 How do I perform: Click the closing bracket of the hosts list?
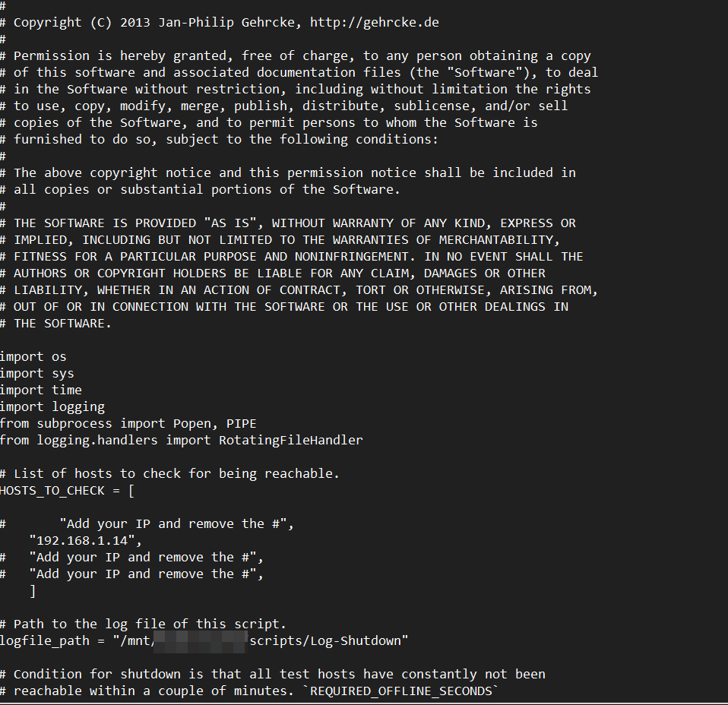coord(33,590)
